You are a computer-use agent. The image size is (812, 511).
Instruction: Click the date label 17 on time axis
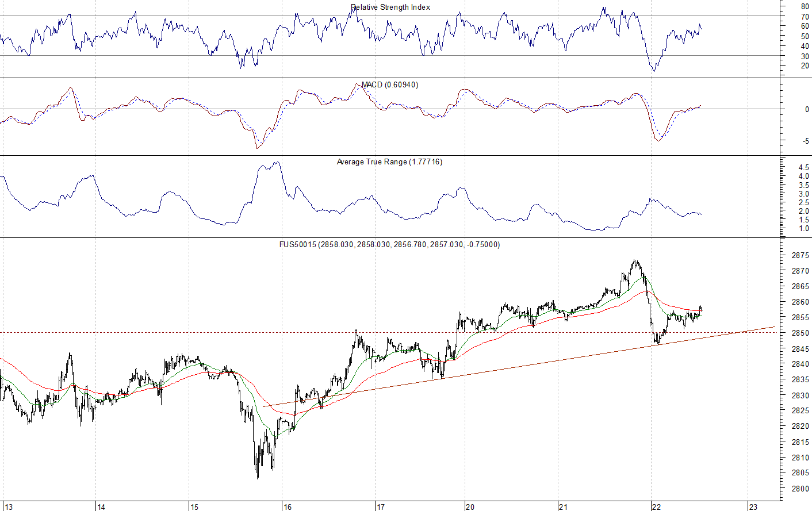[381, 507]
